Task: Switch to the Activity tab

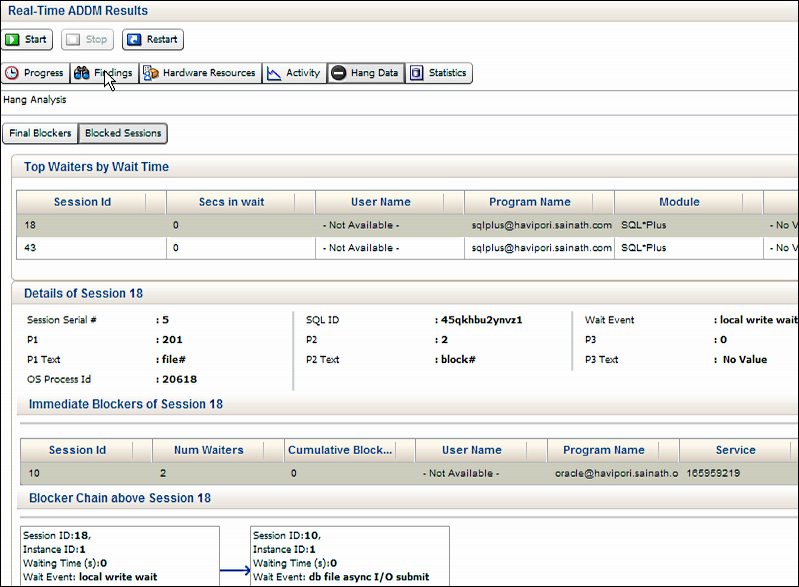Action: pos(294,73)
